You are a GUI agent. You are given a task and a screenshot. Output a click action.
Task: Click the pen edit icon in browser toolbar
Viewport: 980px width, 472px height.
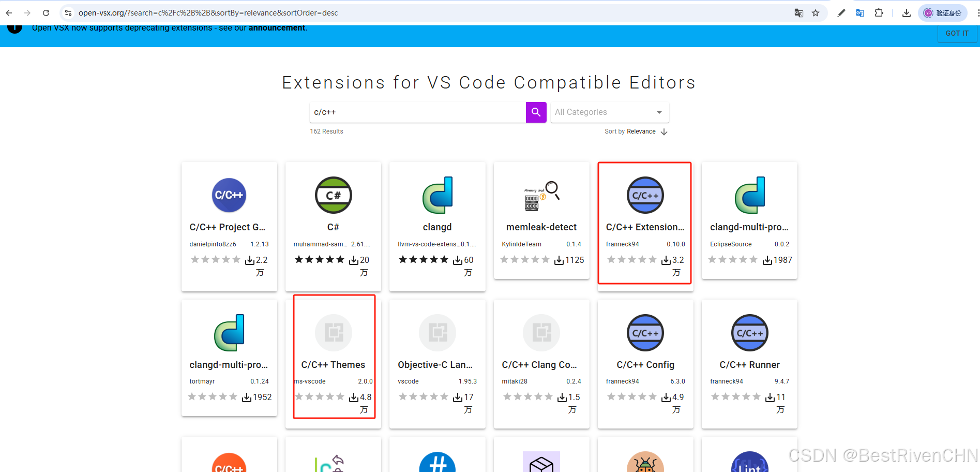pos(841,13)
